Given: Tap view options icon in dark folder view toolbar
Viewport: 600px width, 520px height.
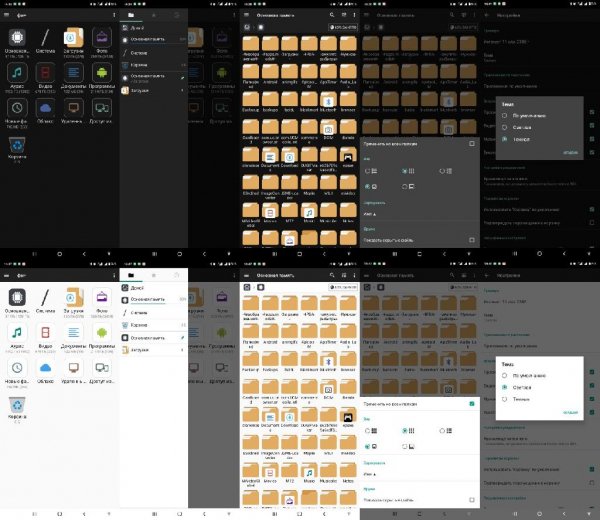Looking at the screenshot, I should point(344,15).
